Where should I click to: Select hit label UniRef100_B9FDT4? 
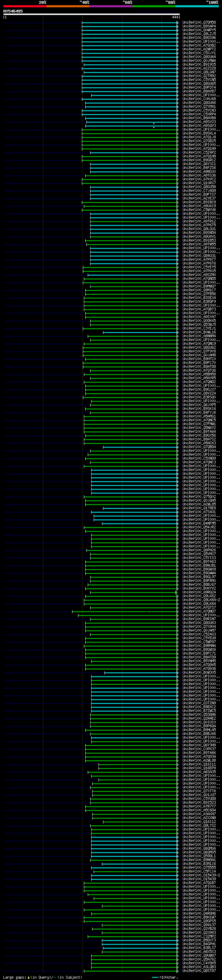199,88
